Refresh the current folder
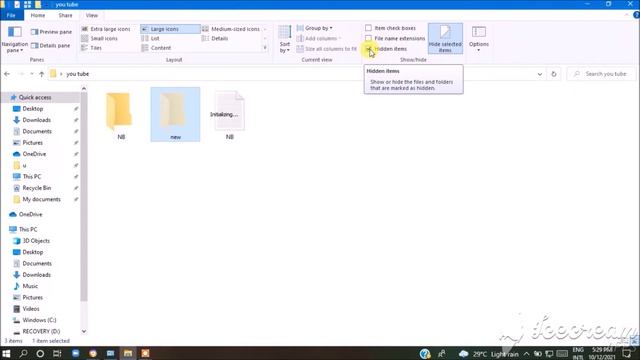Screen dimensions: 640x360 pyautogui.click(x=554, y=74)
